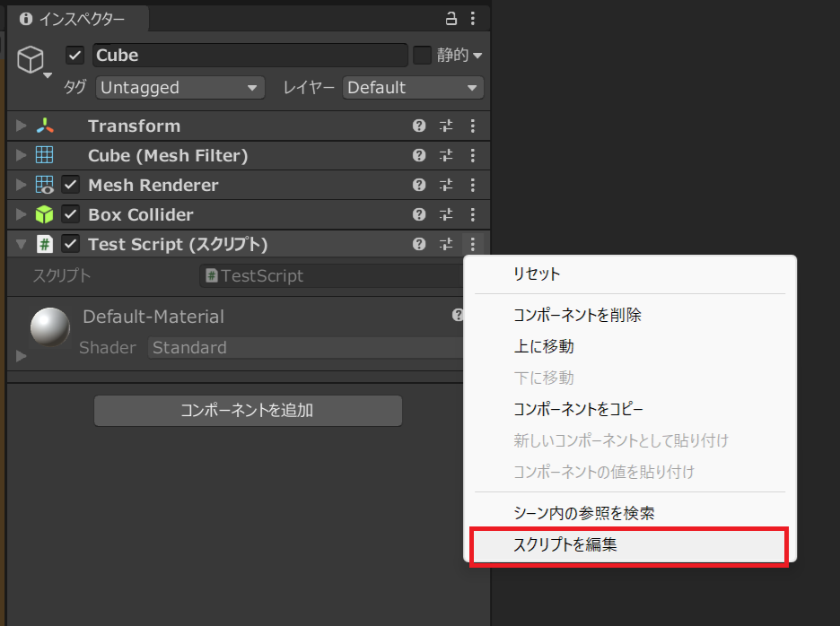The height and width of the screenshot is (626, 840).
Task: Click the TestScript script reference field
Action: [332, 276]
